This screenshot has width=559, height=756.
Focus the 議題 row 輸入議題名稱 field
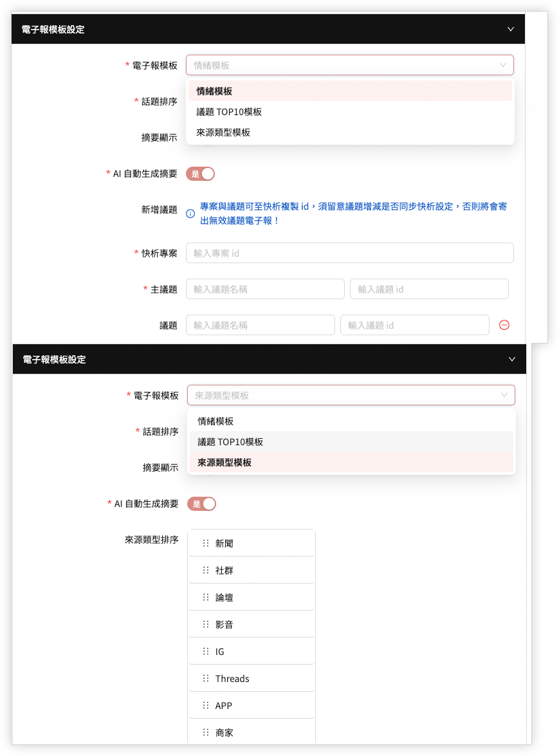(261, 326)
